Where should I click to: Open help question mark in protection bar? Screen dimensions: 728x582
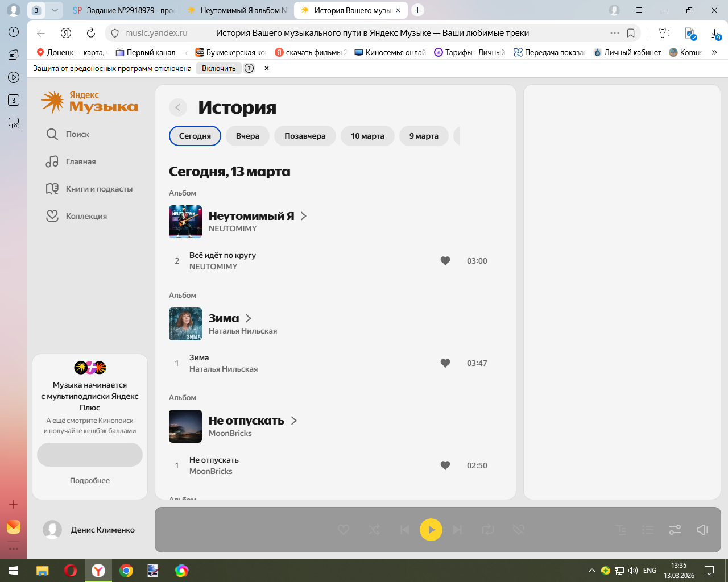point(249,68)
